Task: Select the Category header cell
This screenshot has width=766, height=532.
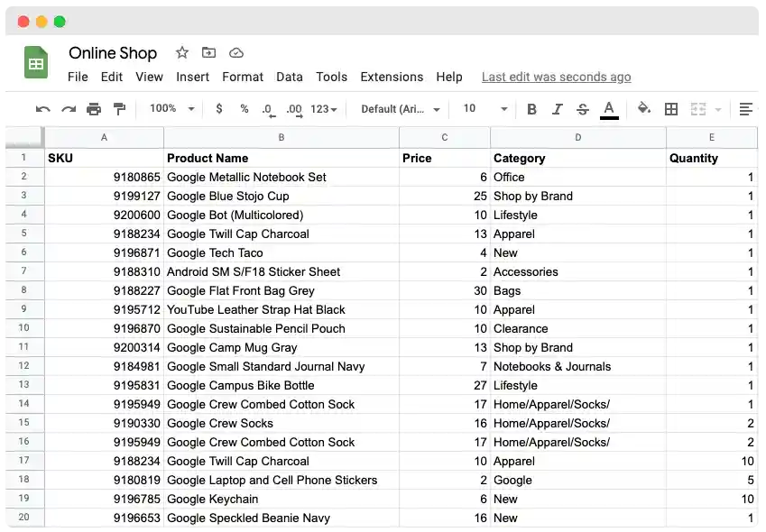Action: point(578,158)
